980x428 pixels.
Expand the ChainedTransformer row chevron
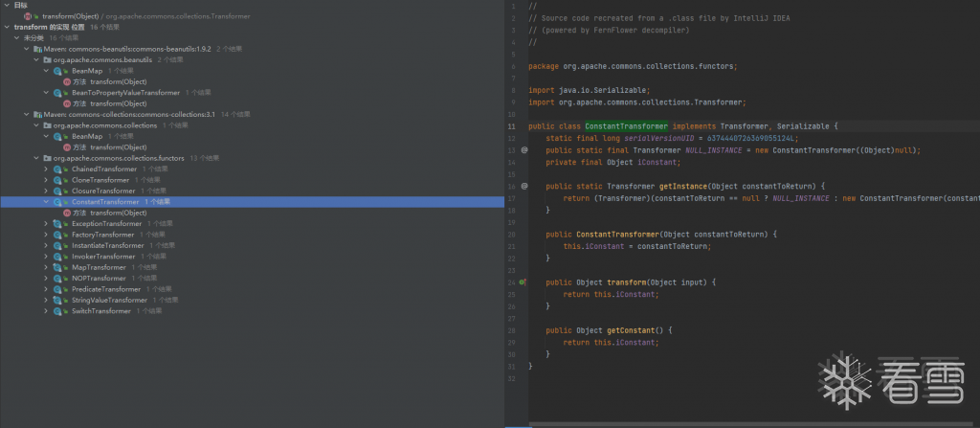pos(46,169)
